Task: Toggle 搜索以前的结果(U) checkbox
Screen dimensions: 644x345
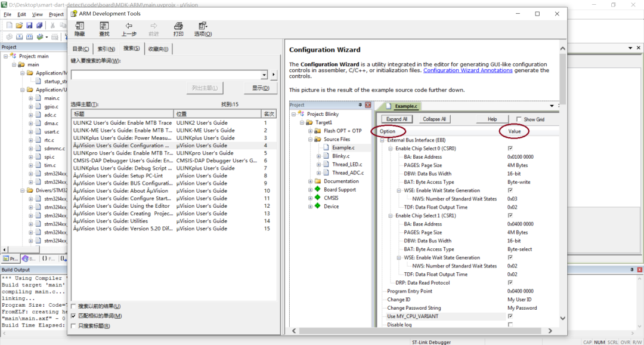Action: click(x=73, y=306)
